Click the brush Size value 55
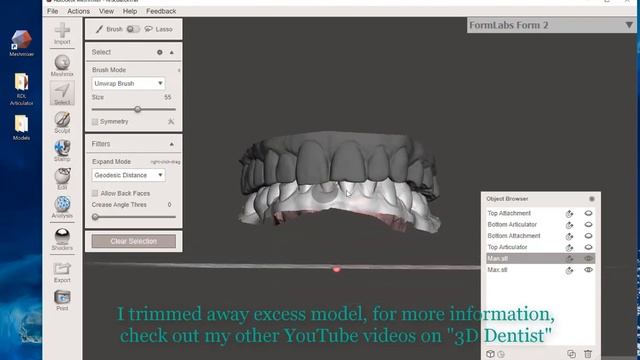The height and width of the screenshot is (360, 640). coord(167,97)
